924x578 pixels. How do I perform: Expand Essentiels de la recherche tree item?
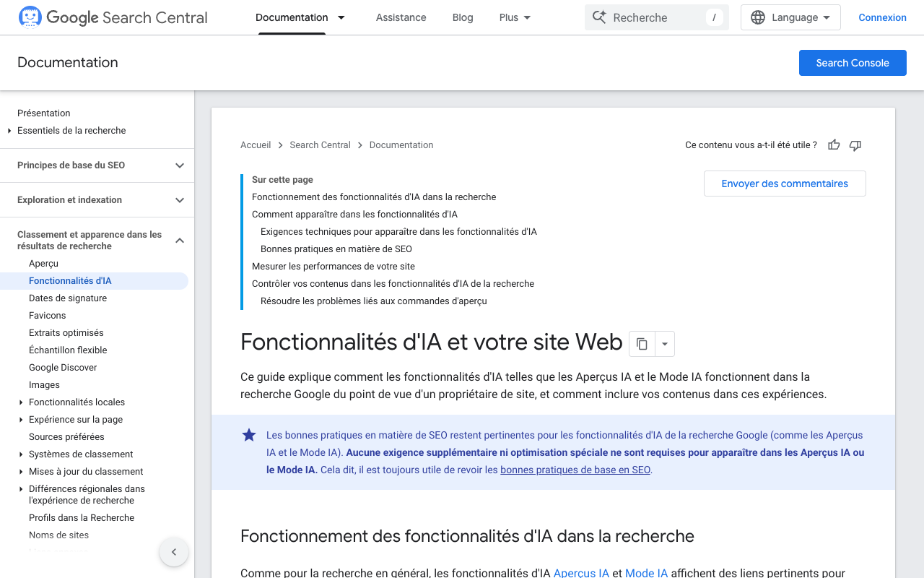(9, 131)
